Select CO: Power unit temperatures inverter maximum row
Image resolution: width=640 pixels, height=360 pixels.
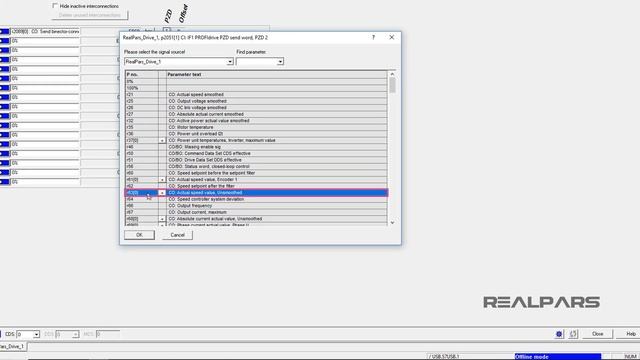[x=256, y=140]
